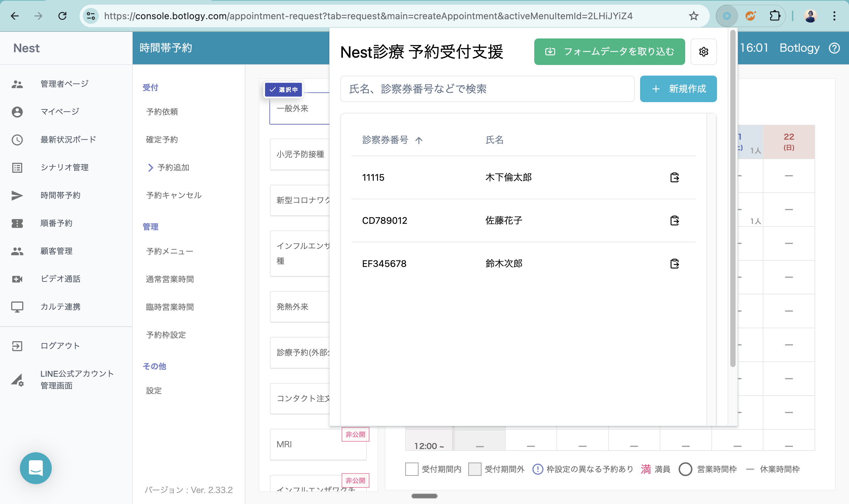Open the chat support bubble icon
The image size is (849, 504).
point(36,468)
